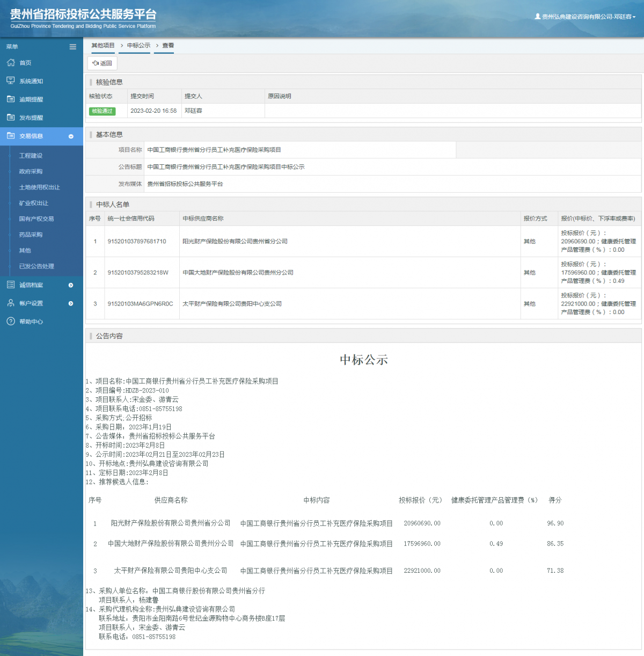Click the home icon beside 首页
644x656 pixels.
click(x=11, y=62)
